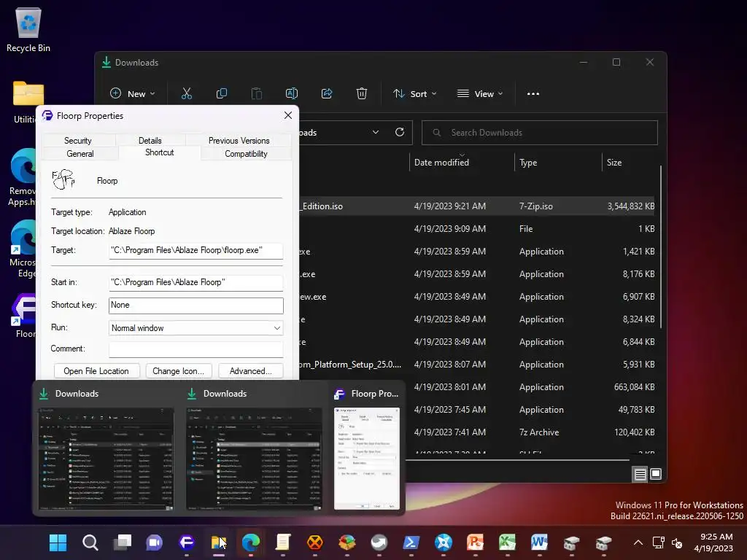The width and height of the screenshot is (747, 560).
Task: Click the Shortcut key field
Action: coord(196,306)
